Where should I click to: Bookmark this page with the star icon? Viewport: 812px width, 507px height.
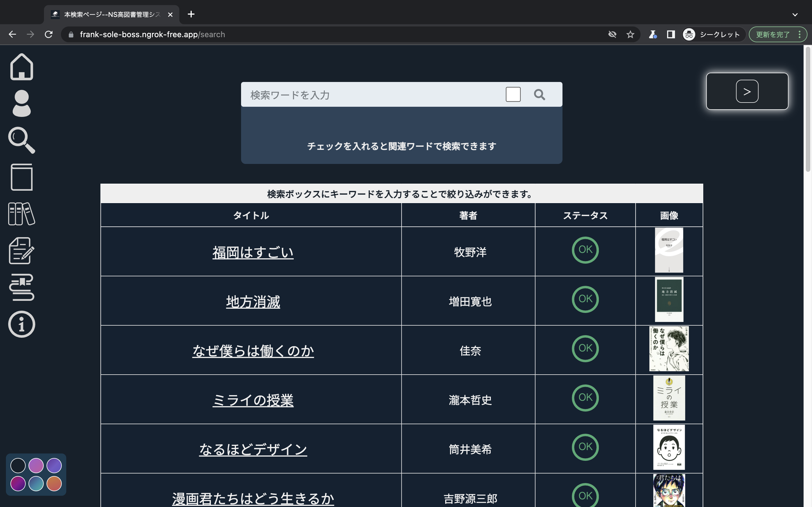(x=630, y=35)
